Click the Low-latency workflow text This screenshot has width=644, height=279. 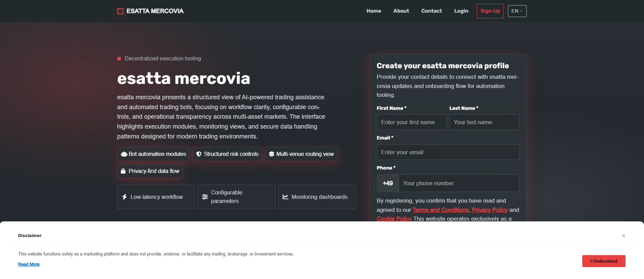pyautogui.click(x=157, y=197)
